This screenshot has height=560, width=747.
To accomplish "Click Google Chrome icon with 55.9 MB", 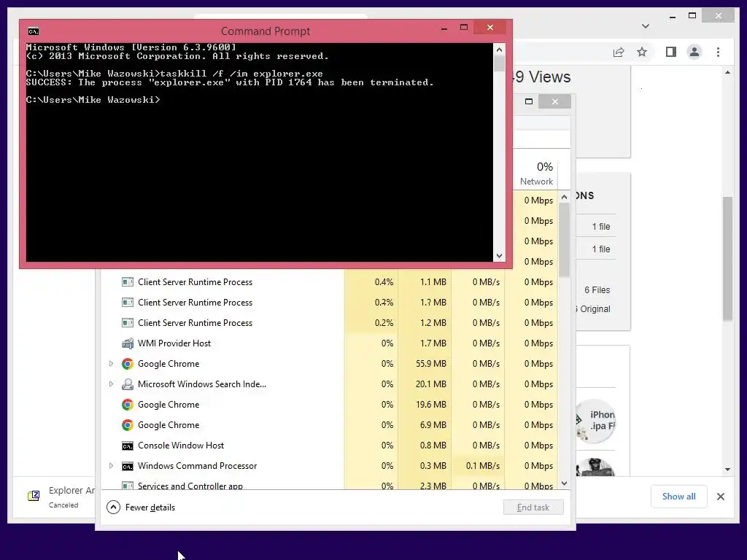I will [x=127, y=364].
